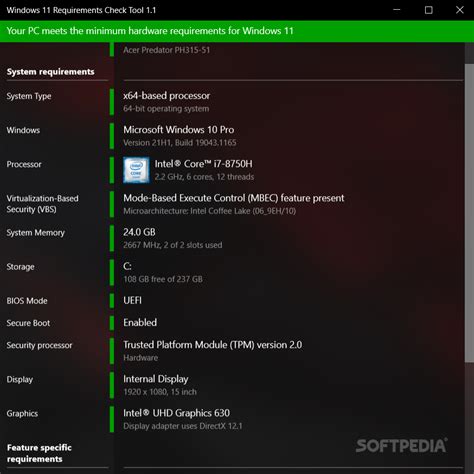Select 'Intel UHD Graphics 630' text
The height and width of the screenshot is (474, 474).
tap(176, 413)
